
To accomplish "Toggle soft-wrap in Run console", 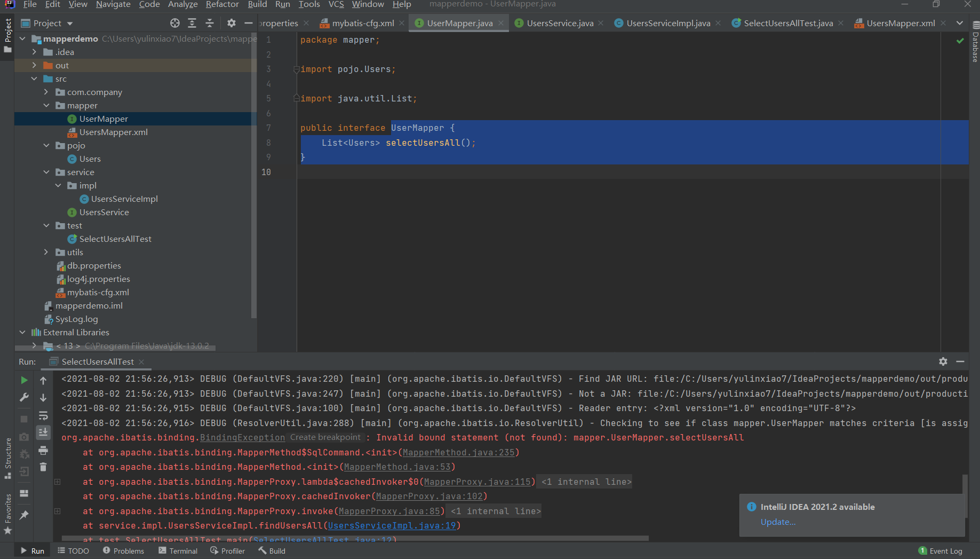I will (43, 415).
